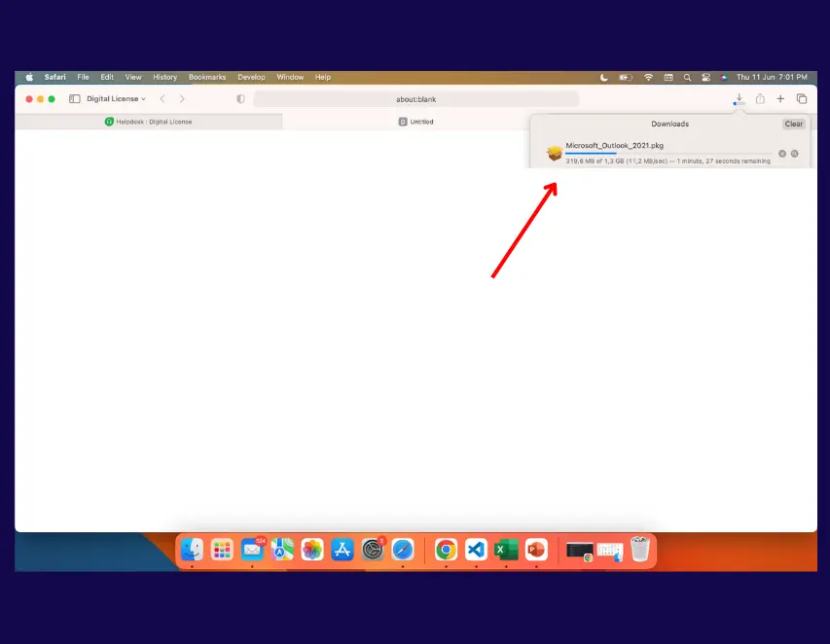
Task: Click the battery status icon
Action: click(x=626, y=77)
